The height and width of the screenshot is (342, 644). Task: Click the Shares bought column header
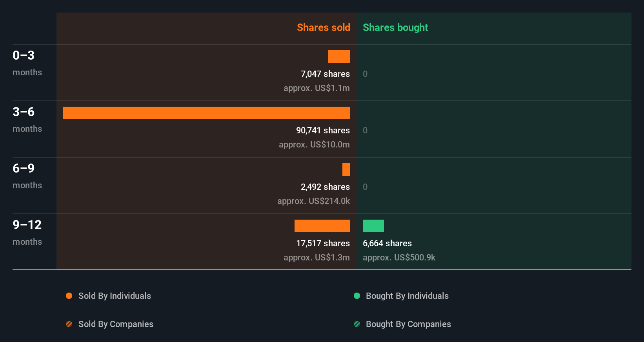(x=395, y=27)
